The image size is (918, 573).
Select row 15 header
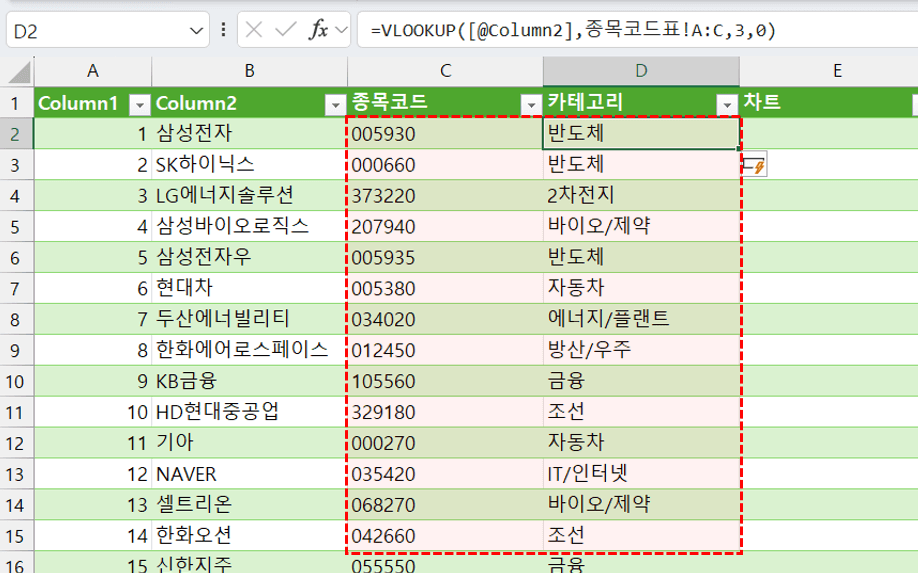(x=16, y=536)
